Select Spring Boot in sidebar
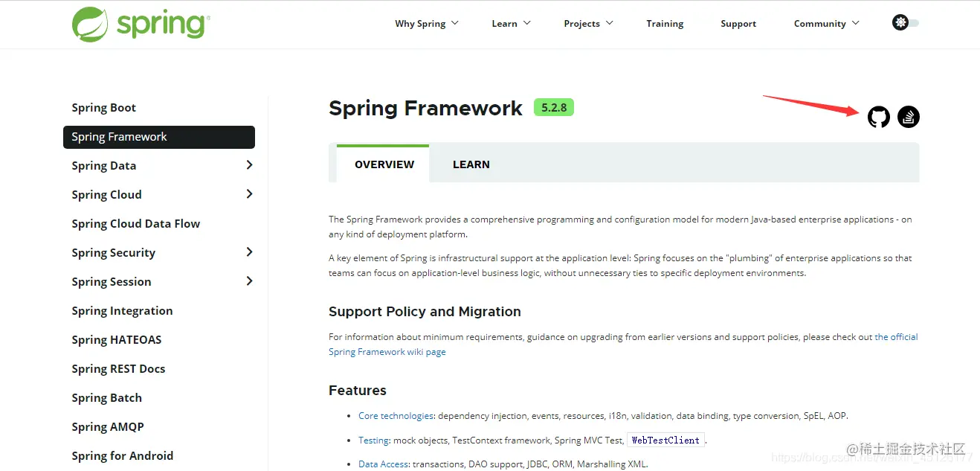The image size is (980, 471). click(103, 108)
